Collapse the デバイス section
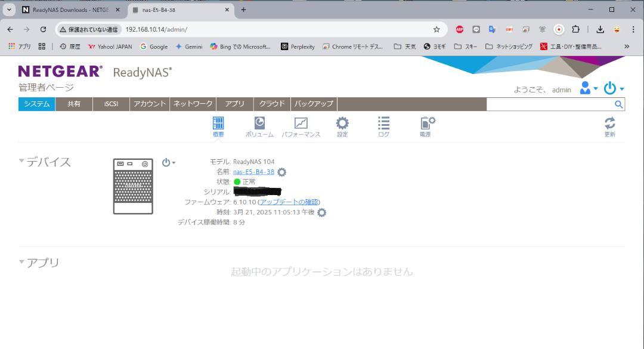Image resolution: width=644 pixels, height=349 pixels. [x=21, y=160]
